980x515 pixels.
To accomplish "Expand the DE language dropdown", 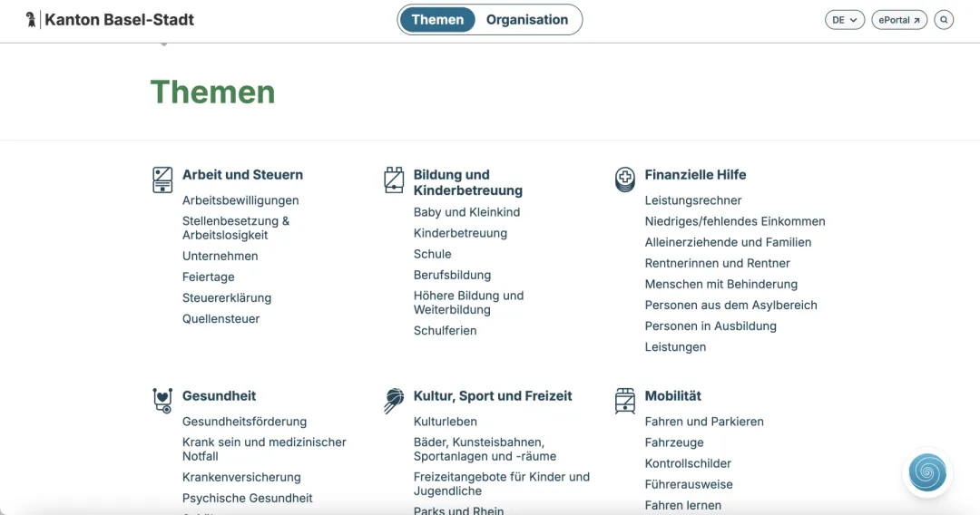I will 844,20.
